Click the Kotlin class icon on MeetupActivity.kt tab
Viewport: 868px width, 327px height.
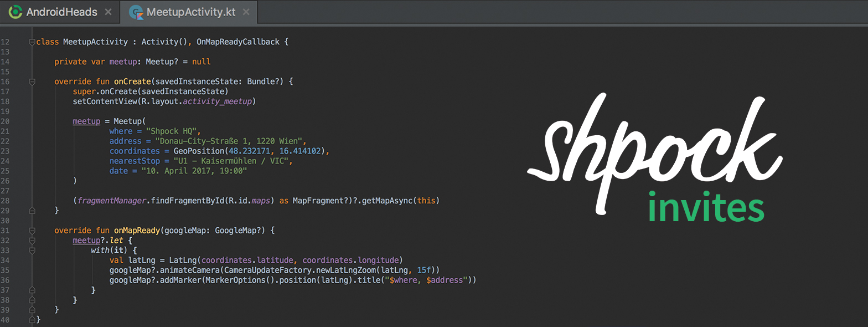pos(136,12)
